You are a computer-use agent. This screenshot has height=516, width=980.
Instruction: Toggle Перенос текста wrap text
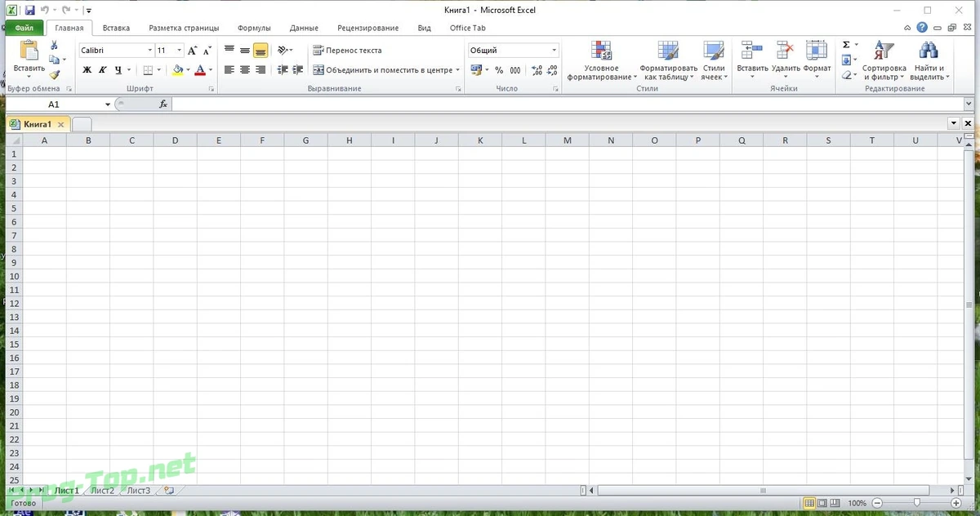click(x=348, y=51)
